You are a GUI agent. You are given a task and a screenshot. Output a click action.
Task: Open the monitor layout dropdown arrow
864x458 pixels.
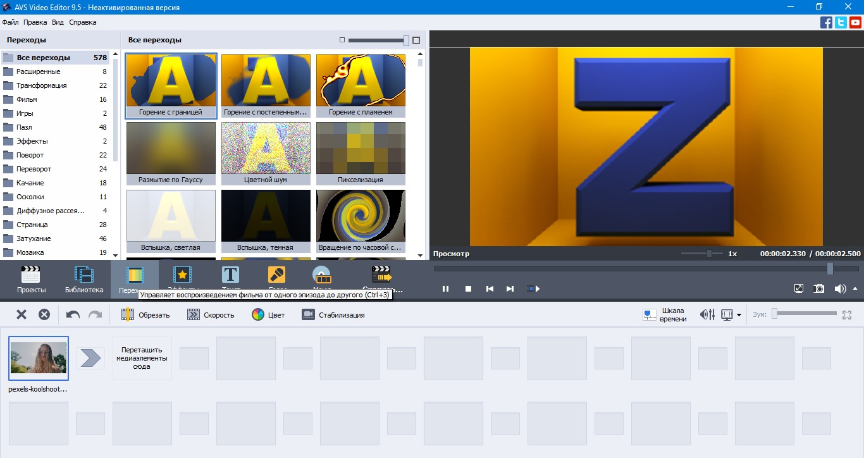pyautogui.click(x=739, y=315)
